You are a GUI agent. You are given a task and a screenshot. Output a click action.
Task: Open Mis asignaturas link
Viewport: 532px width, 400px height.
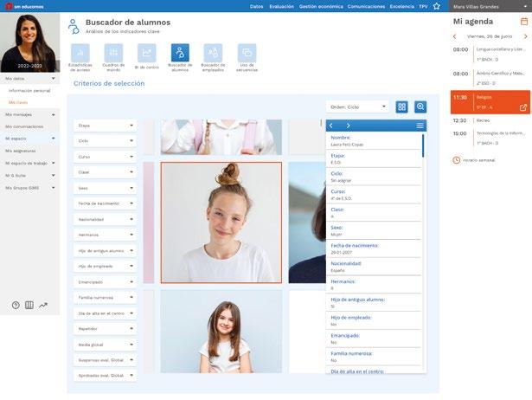click(x=21, y=151)
